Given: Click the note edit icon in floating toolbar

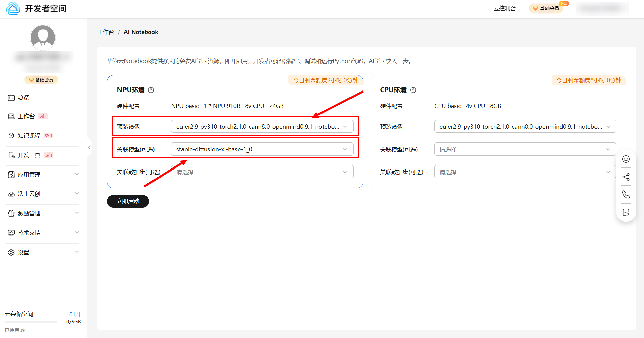Looking at the screenshot, I should point(626,212).
